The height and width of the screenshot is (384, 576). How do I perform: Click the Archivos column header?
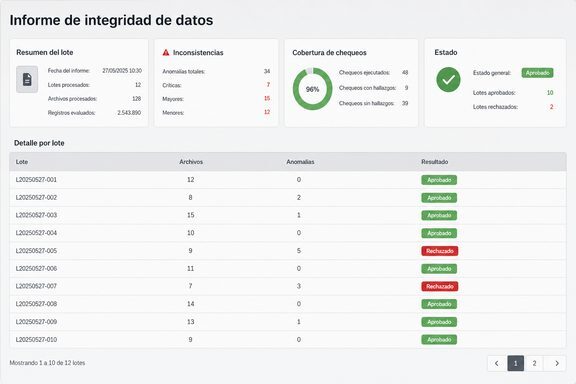[191, 162]
